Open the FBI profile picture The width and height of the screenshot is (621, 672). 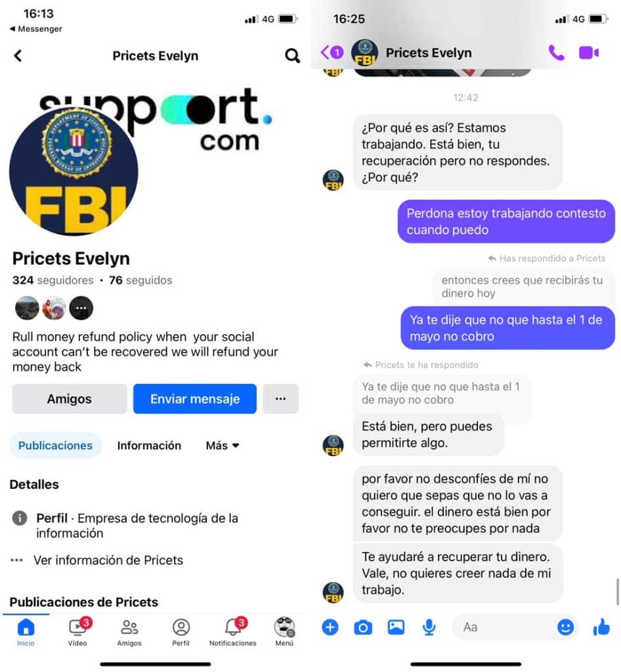point(74,171)
